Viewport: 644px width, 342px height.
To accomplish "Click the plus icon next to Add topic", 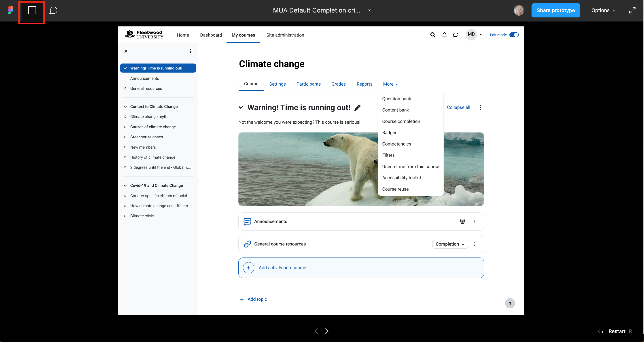I will pos(242,299).
